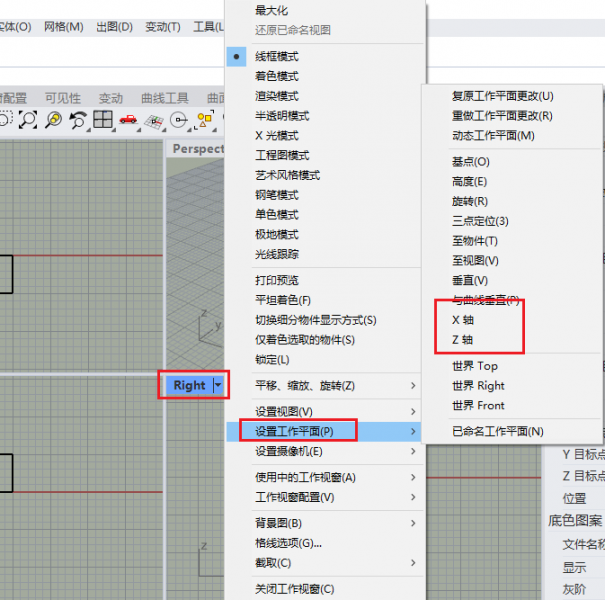Select 线框模式 wireframe display mode
The height and width of the screenshot is (600, 605).
(276, 57)
